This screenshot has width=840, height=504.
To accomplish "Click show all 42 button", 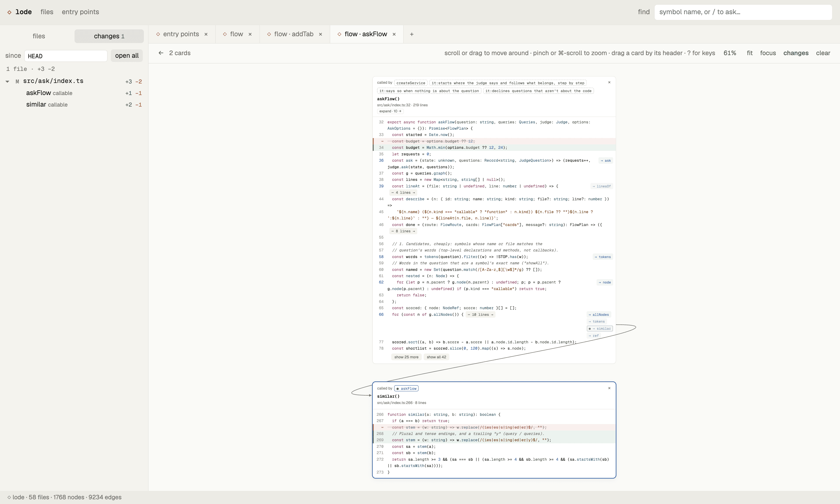I will tap(436, 357).
